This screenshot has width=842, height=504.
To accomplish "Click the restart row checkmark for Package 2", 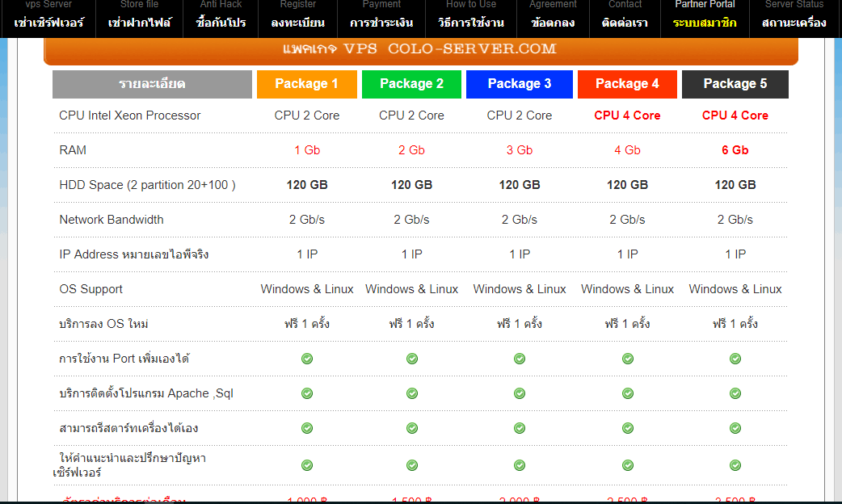I will click(x=412, y=428).
